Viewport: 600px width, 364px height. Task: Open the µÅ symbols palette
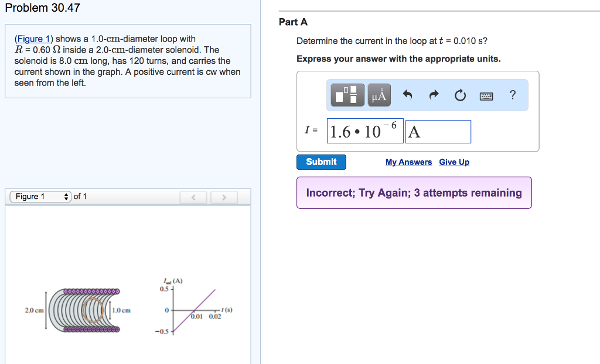379,95
